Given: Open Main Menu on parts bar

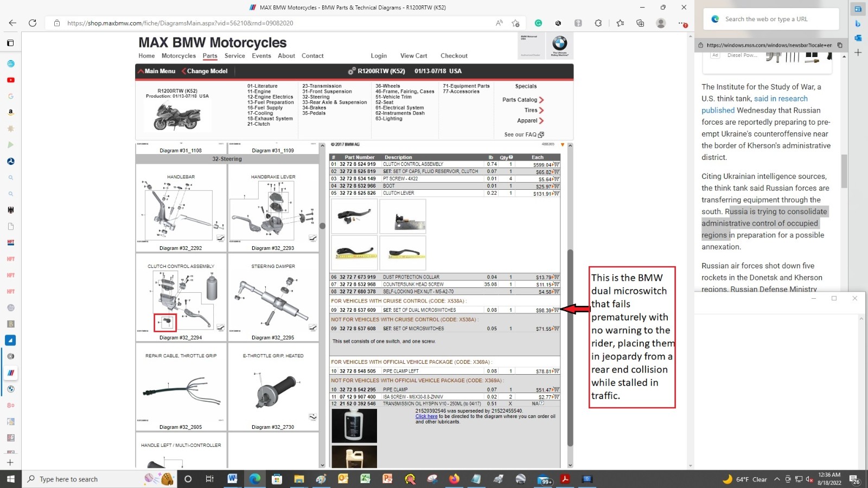Looking at the screenshot, I should click(x=157, y=71).
